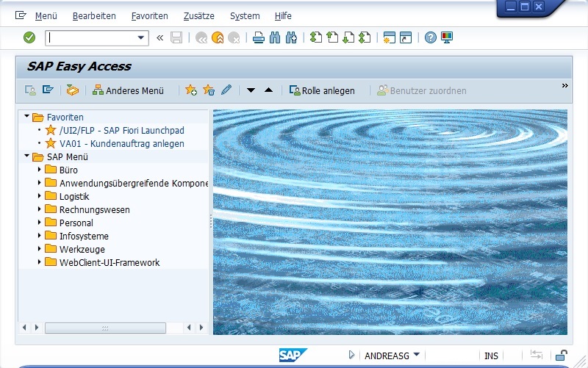Click the Generate Shortcut icon
The width and height of the screenshot is (588, 368).
pyautogui.click(x=406, y=37)
